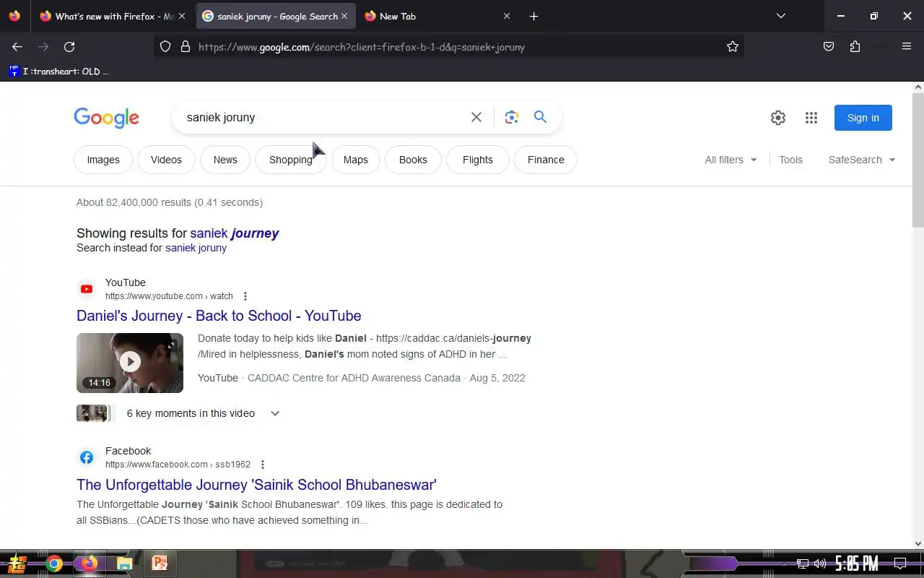Open more options for YouTube result

(245, 296)
